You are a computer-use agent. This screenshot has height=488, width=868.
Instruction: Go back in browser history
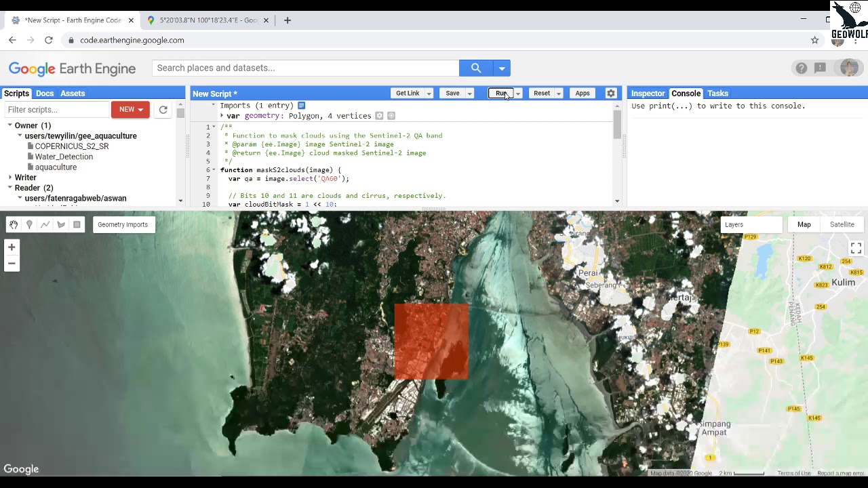click(x=12, y=40)
